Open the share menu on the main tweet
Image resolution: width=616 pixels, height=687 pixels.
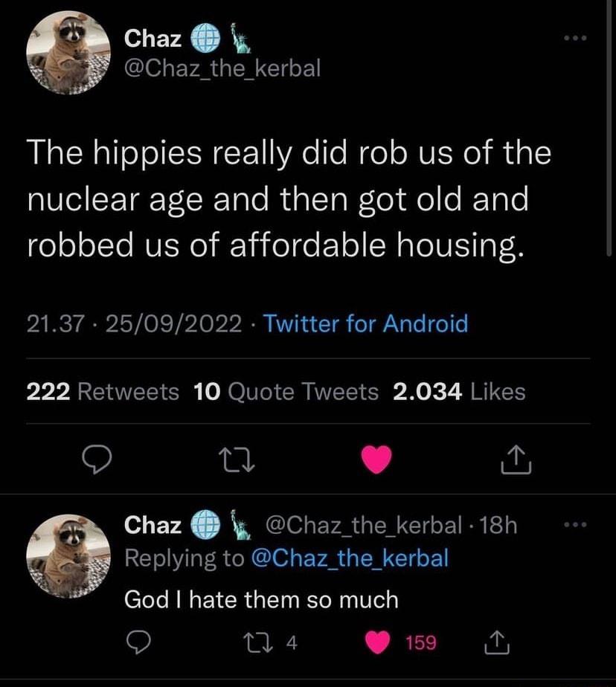point(514,459)
